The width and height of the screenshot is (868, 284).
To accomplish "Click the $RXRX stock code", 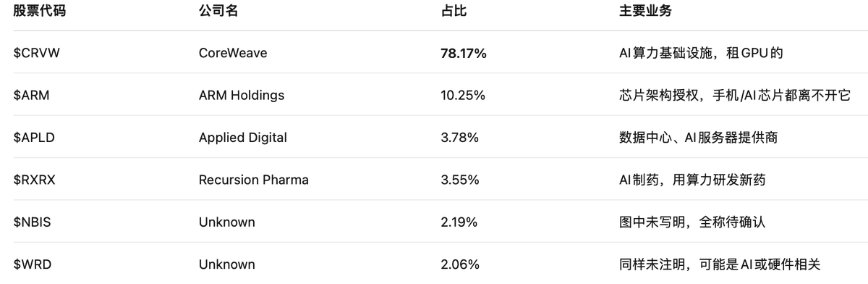I will click(x=35, y=180).
